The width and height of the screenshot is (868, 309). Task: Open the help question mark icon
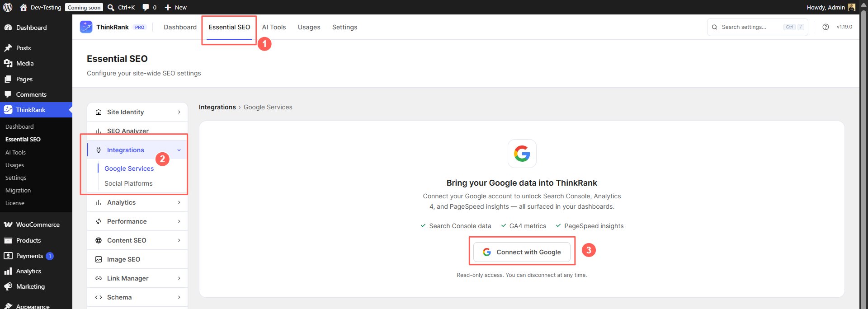click(x=826, y=27)
